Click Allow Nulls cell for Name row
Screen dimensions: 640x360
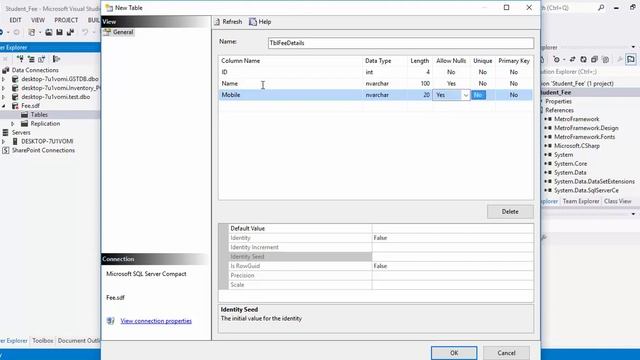coord(451,83)
